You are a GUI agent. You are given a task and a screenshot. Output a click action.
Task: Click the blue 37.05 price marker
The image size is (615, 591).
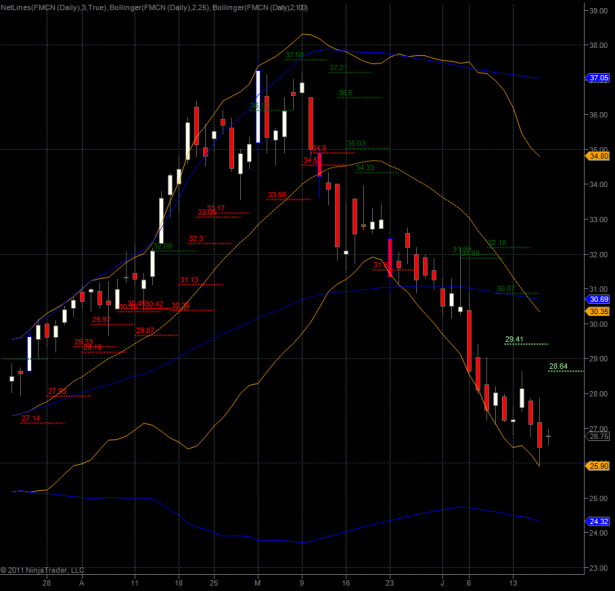click(x=599, y=78)
